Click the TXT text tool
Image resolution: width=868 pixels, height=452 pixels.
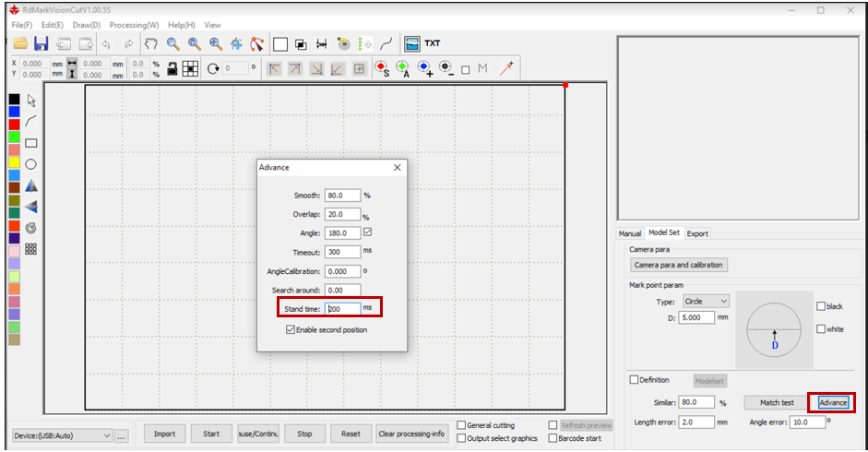(433, 43)
